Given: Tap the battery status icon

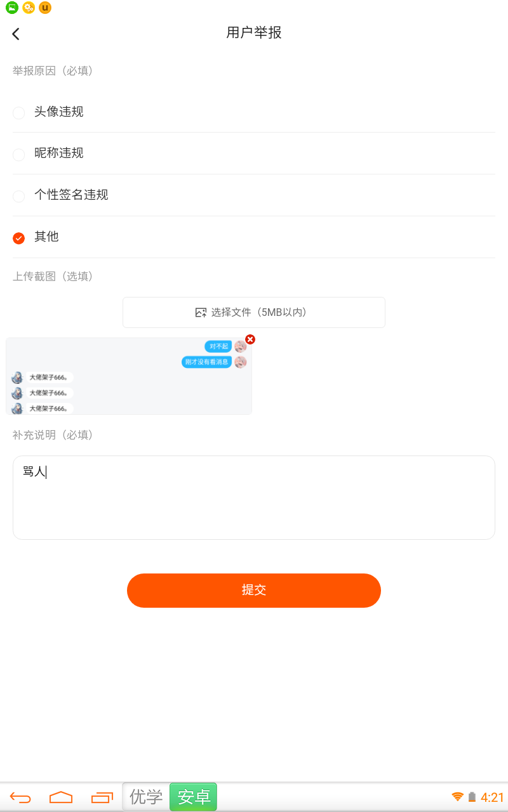Looking at the screenshot, I should 472,797.
